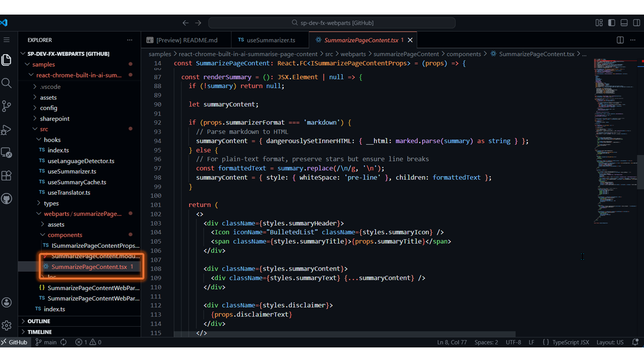The height and width of the screenshot is (362, 644).
Task: Toggle the secondary side bar visibility
Action: [636, 23]
